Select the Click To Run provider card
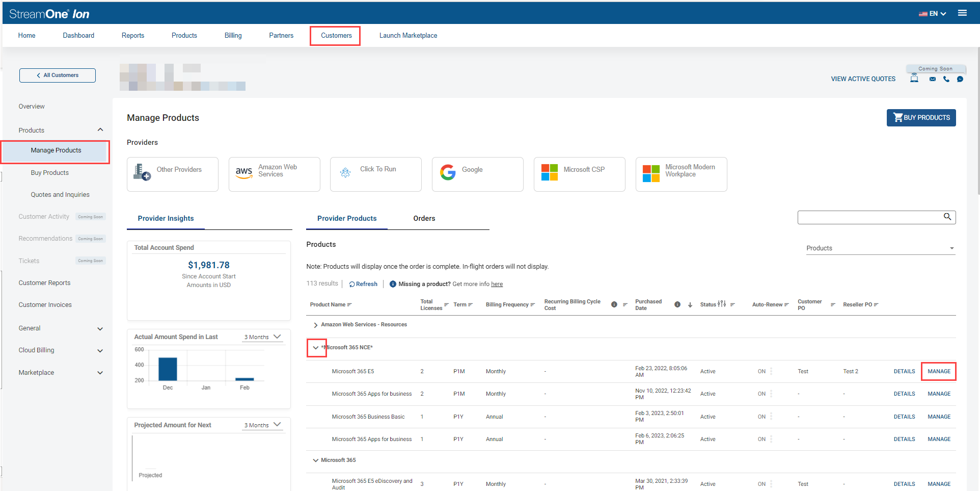Screen dimensions: 980x491 (x=375, y=174)
